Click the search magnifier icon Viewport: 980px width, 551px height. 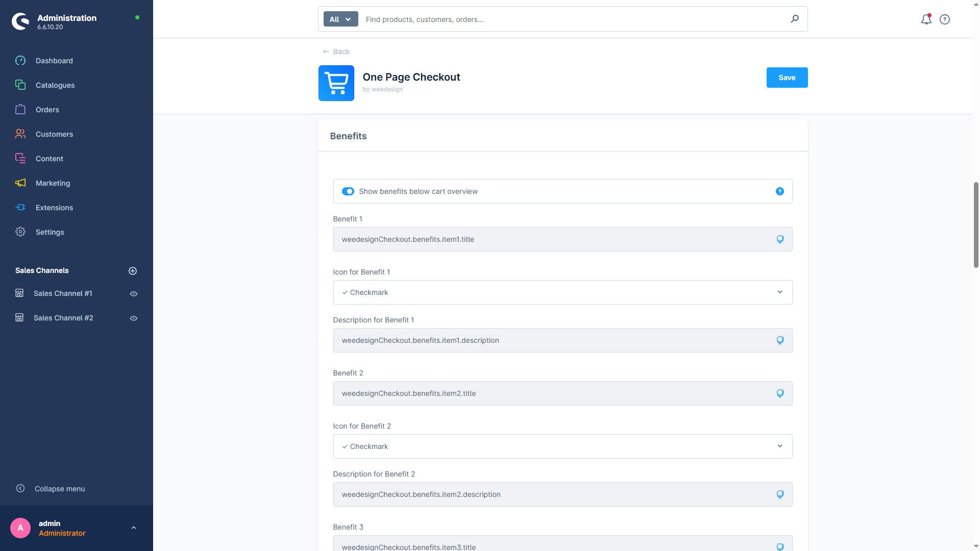(x=795, y=19)
